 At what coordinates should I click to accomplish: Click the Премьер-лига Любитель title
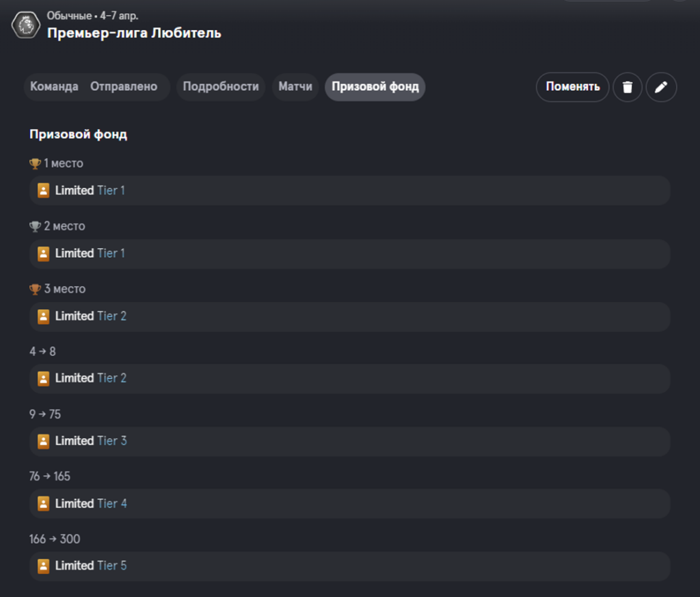(134, 33)
